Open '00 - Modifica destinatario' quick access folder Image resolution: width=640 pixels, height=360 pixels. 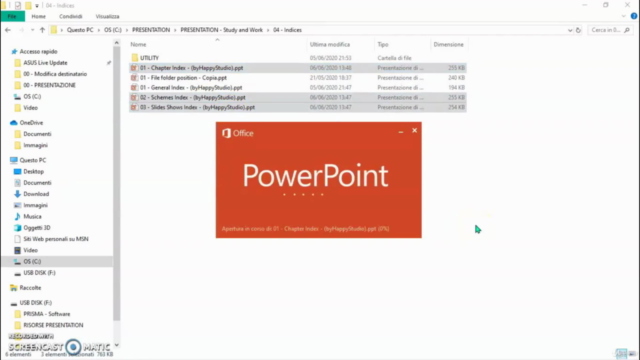(55, 74)
